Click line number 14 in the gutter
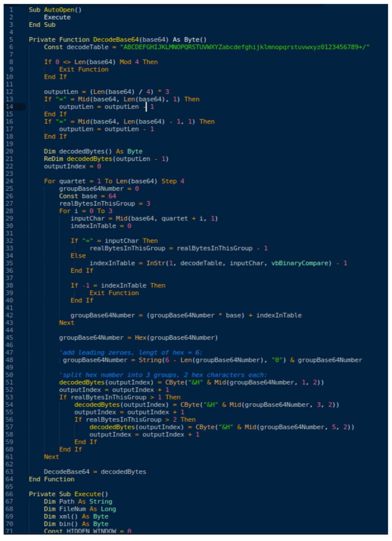392x541 pixels. point(9,107)
